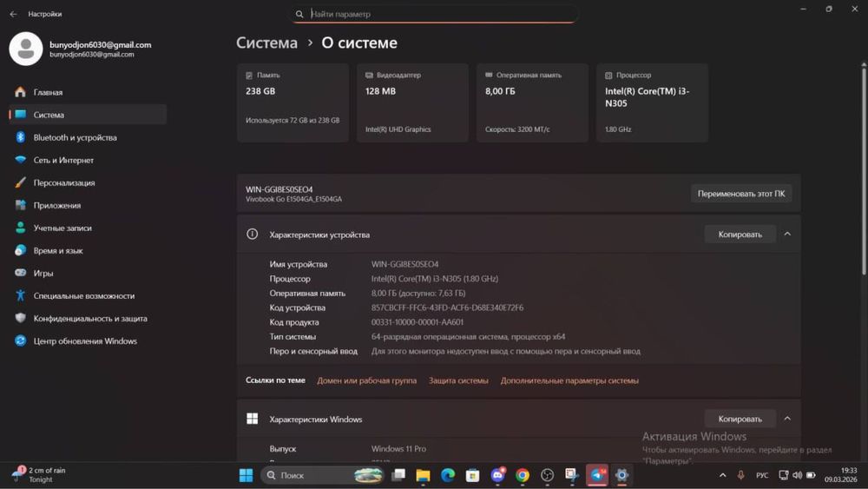Click the back arrow next to Настройки
Image resolution: width=868 pixels, height=489 pixels.
[13, 14]
